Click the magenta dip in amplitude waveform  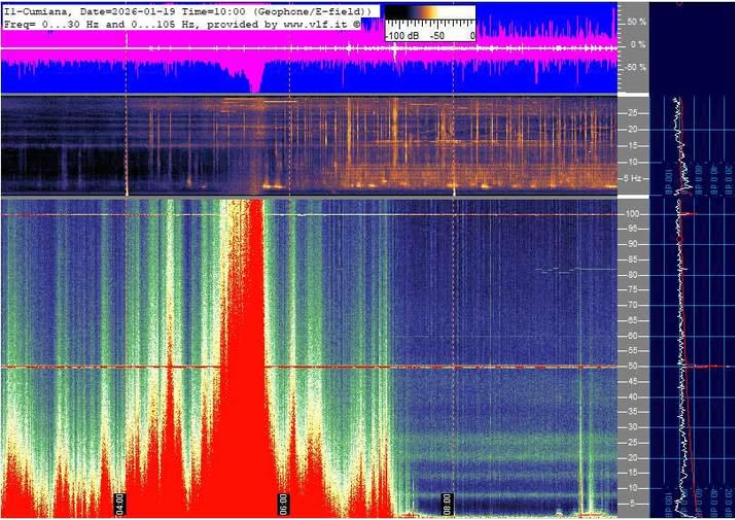(x=256, y=80)
